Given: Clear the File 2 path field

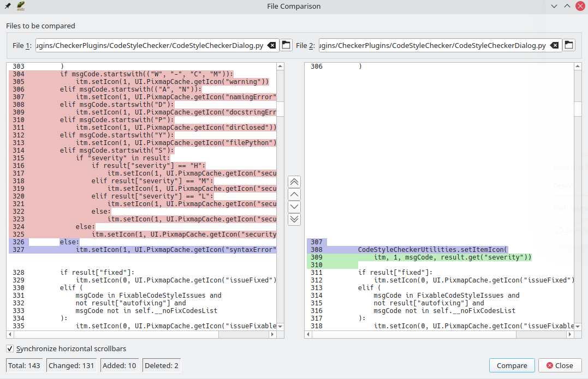Looking at the screenshot, I should (554, 45).
